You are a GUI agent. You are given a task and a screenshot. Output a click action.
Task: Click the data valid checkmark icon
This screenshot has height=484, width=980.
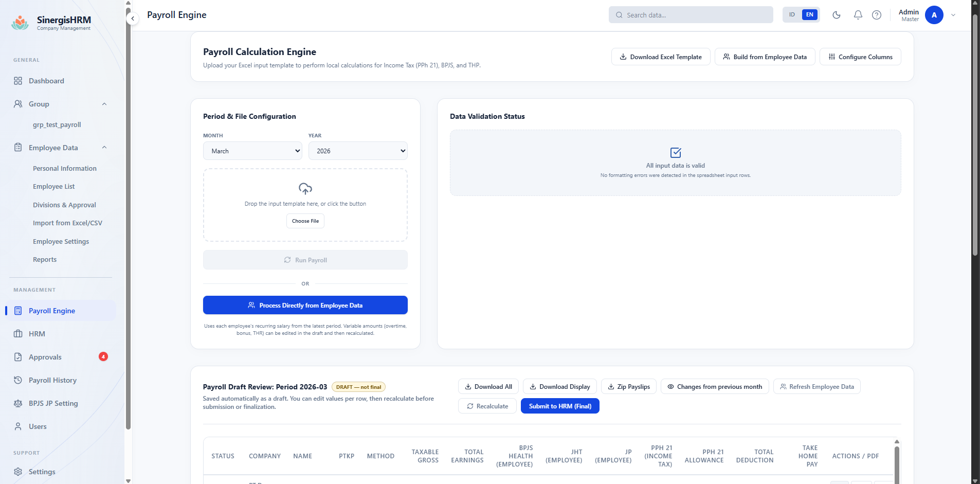(676, 153)
